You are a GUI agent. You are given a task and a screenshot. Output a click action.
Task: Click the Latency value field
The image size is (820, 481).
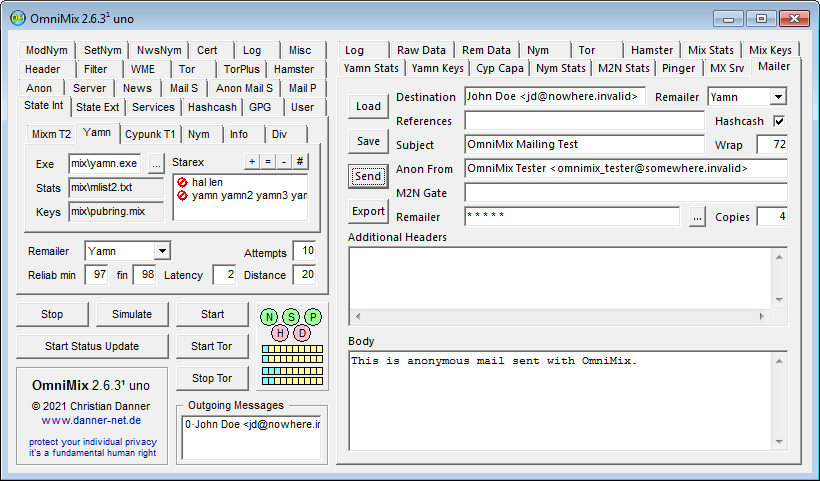[224, 275]
